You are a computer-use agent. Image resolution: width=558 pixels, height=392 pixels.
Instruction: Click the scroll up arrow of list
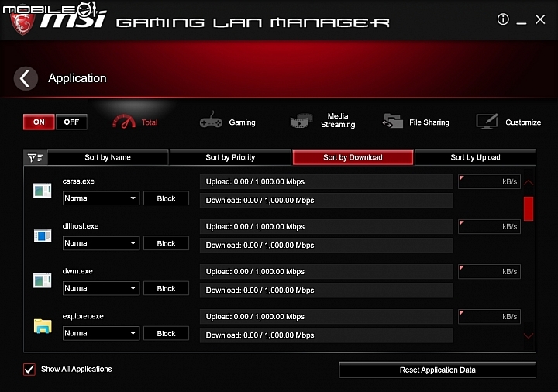[529, 183]
